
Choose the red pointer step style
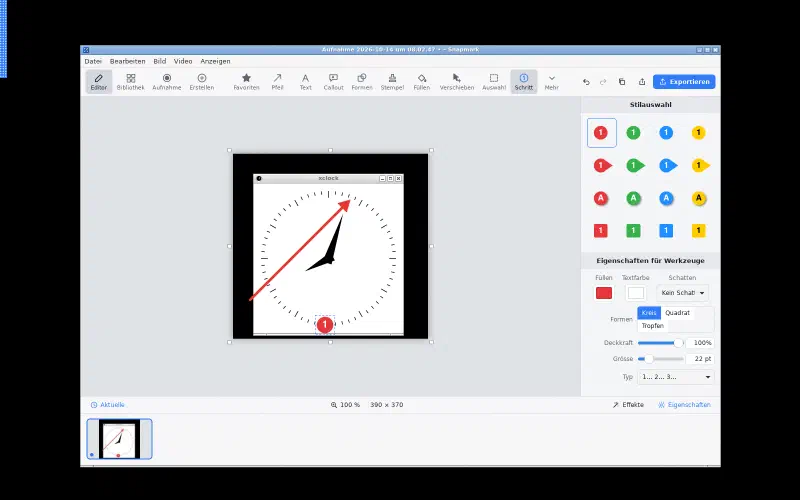[602, 165]
